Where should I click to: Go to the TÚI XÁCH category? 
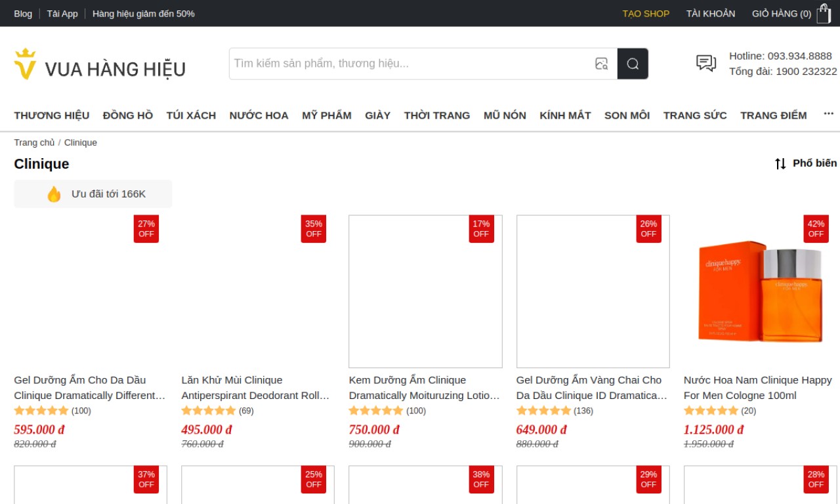(x=191, y=115)
